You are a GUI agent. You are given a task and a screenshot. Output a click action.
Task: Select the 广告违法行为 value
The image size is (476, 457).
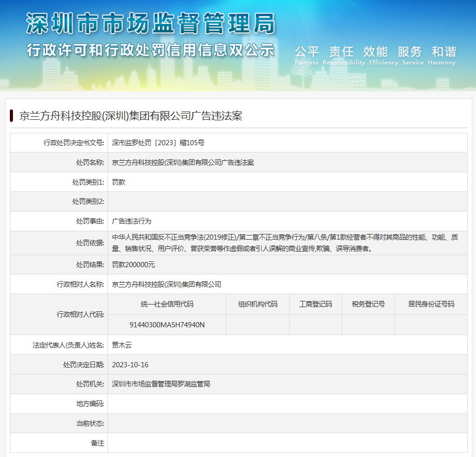[131, 221]
